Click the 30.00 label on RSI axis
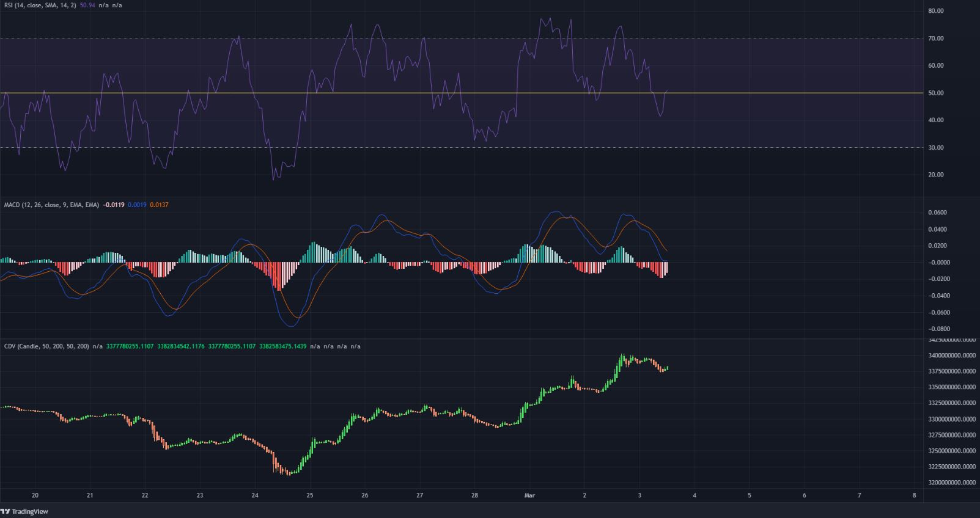This screenshot has width=980, height=518. (x=935, y=148)
